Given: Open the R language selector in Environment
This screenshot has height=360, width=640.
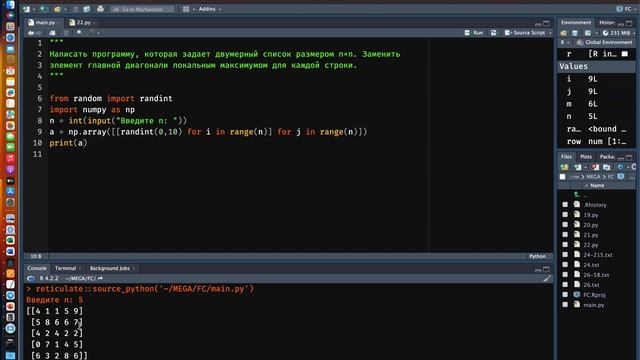Looking at the screenshot, I should (565, 42).
